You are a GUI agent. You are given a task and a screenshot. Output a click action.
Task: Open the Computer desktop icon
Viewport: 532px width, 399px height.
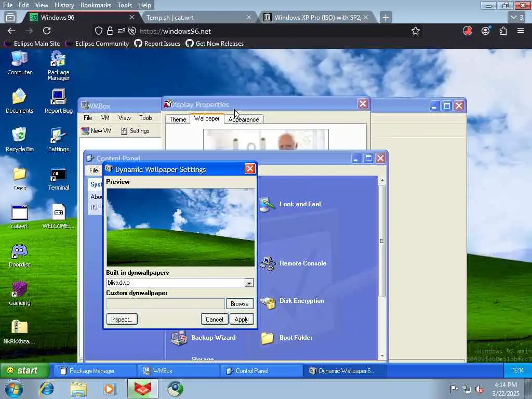pyautogui.click(x=19, y=63)
